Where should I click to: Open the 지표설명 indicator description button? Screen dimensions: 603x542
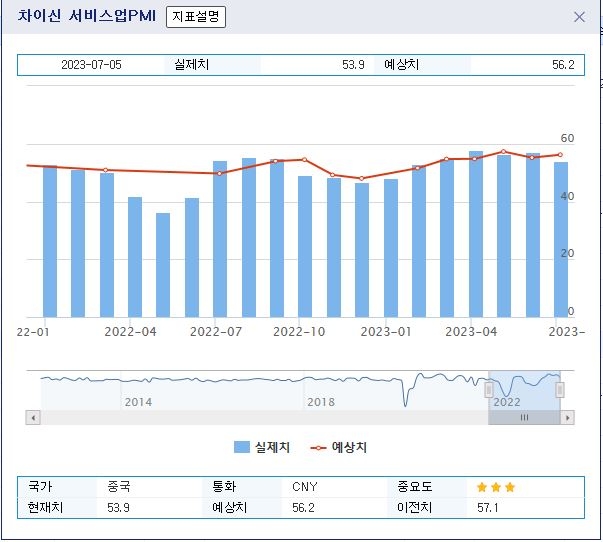[x=196, y=17]
